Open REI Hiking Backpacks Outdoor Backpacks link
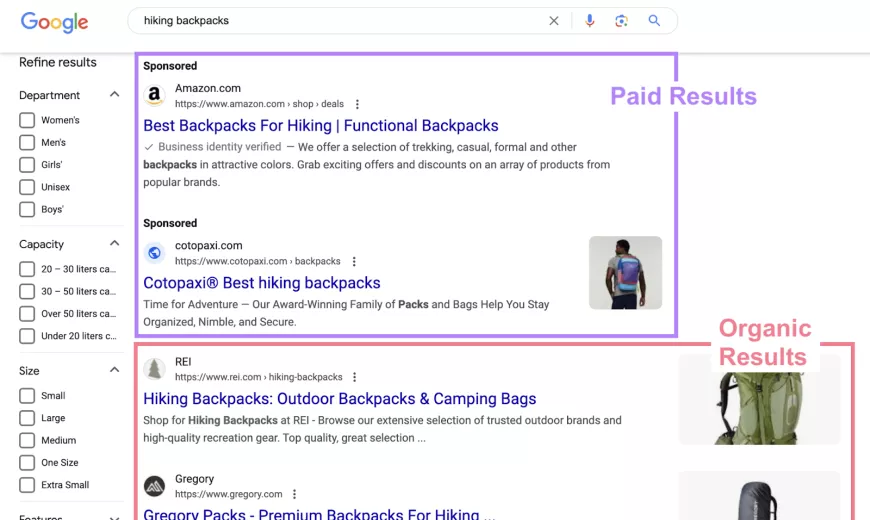 [x=340, y=399]
